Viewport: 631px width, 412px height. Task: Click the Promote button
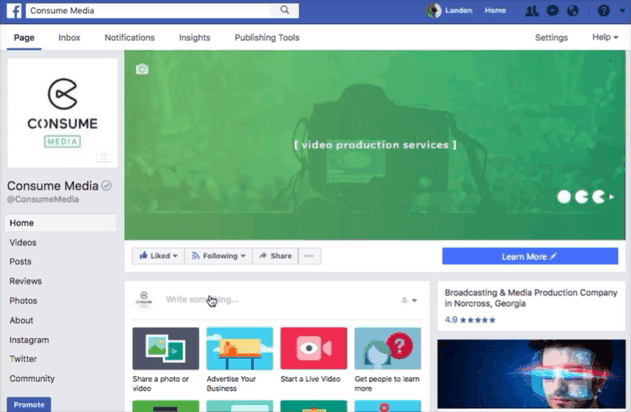[x=29, y=405]
